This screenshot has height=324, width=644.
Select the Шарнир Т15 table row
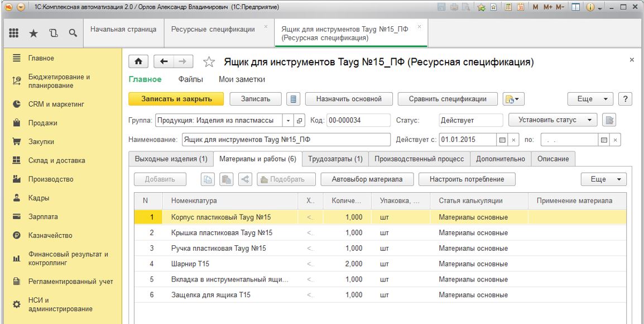click(230, 264)
